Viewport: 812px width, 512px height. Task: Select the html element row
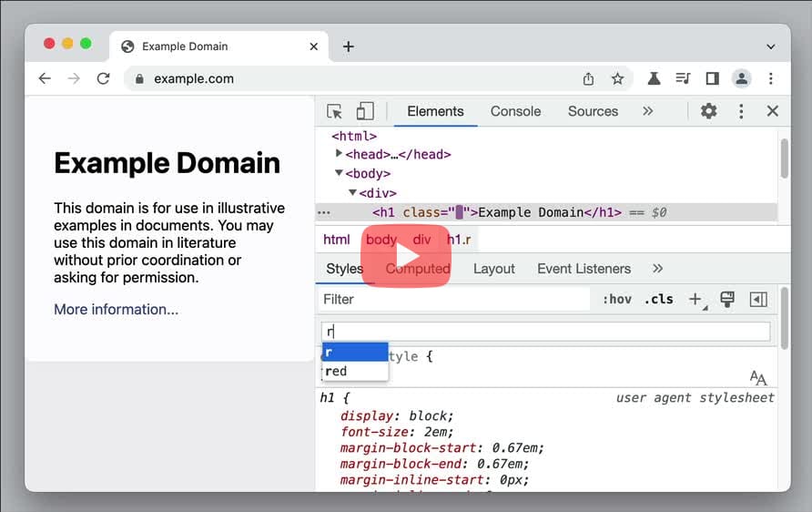354,136
